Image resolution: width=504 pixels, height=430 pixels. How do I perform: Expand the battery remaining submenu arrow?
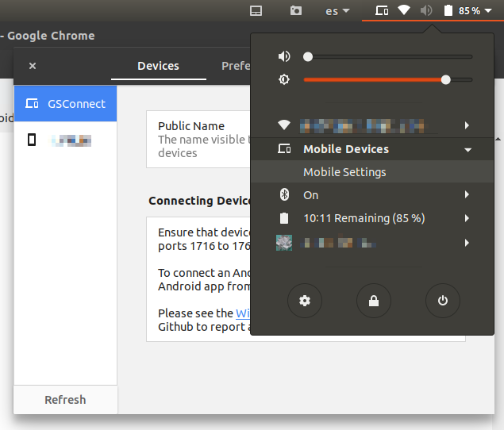click(467, 218)
